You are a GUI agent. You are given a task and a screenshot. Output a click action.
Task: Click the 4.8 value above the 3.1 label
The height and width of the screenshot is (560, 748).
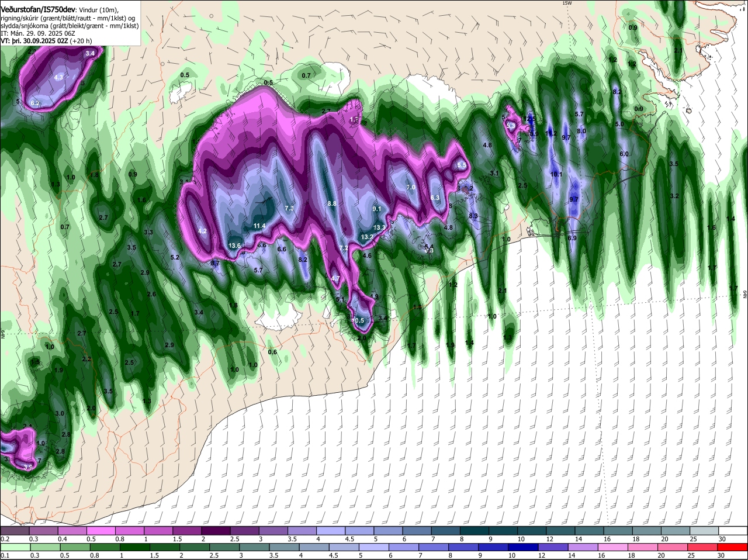tap(487, 145)
